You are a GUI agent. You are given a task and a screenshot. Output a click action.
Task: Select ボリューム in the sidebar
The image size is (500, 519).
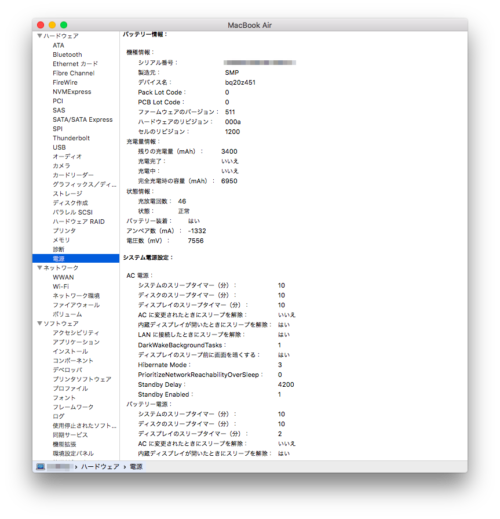tap(67, 314)
